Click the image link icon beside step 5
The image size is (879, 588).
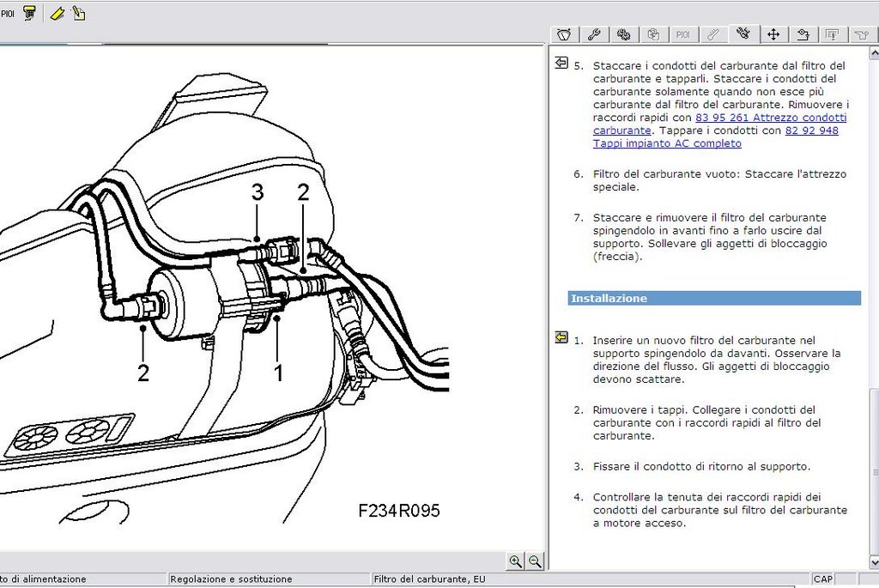[561, 63]
